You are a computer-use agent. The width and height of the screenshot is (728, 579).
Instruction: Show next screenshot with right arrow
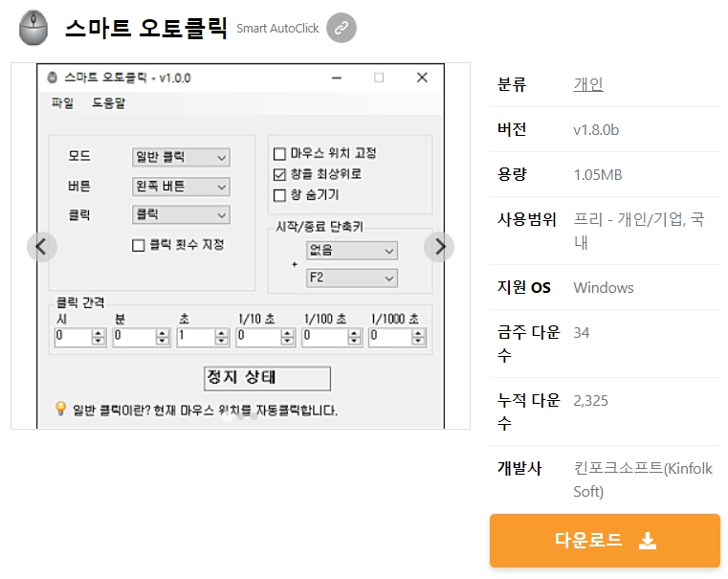[x=439, y=247]
